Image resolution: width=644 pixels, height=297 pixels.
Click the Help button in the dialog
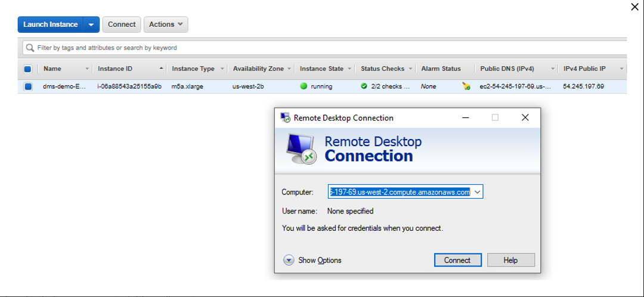(x=510, y=260)
